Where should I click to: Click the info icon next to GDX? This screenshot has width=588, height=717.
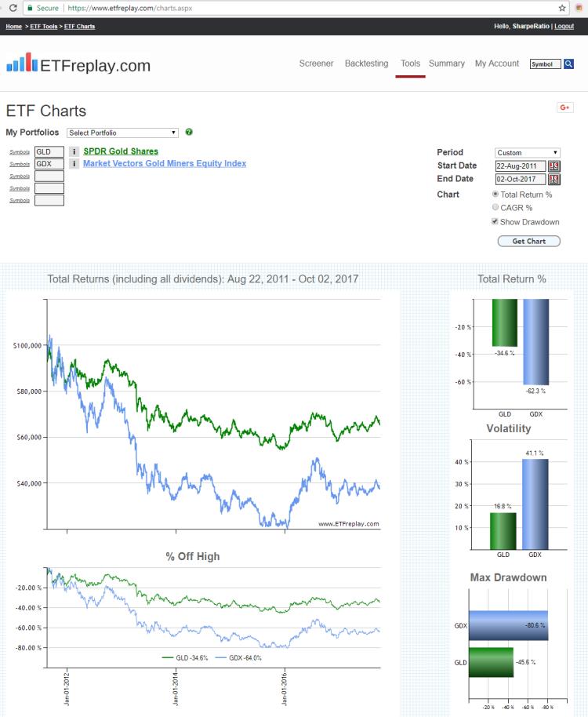74,164
